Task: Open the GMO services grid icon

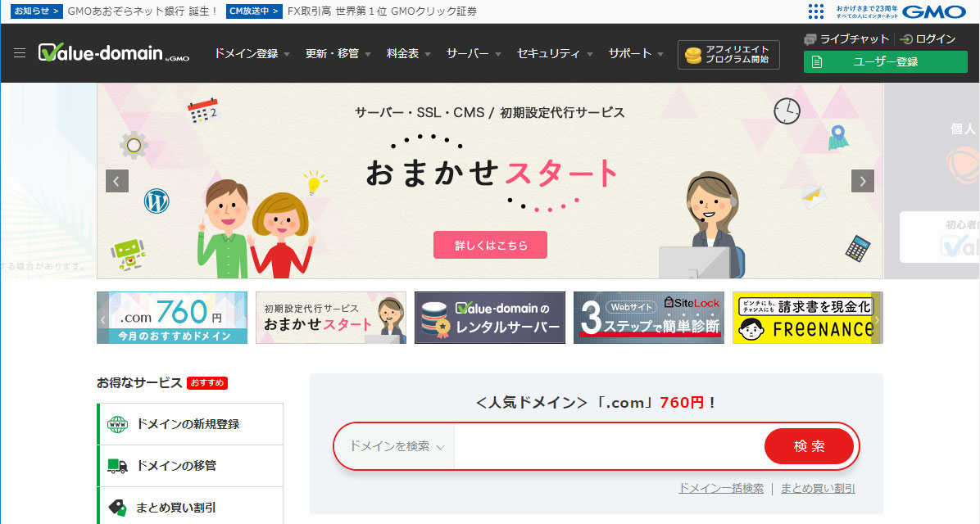Action: click(x=816, y=11)
